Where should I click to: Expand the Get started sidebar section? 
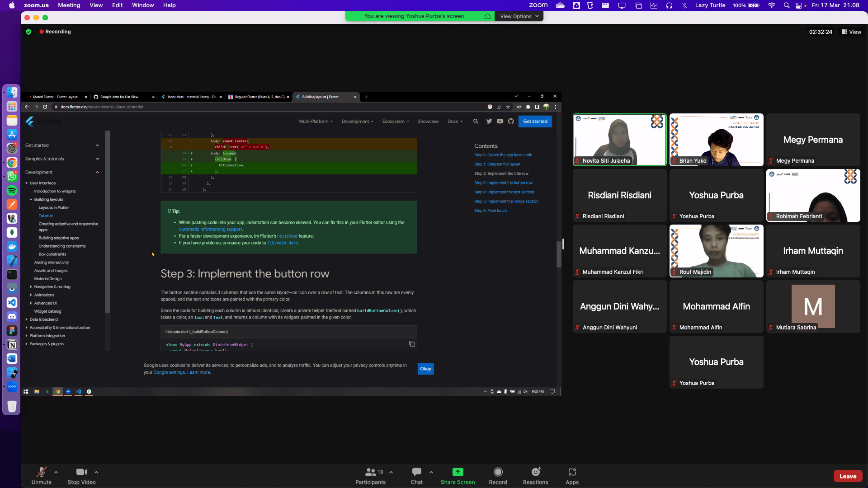pos(62,145)
